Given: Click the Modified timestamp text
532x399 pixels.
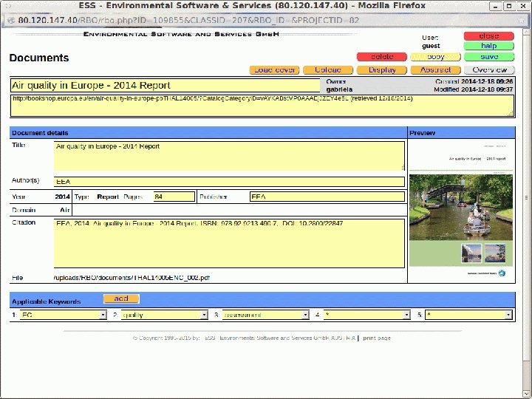Looking at the screenshot, I should pyautogui.click(x=474, y=89).
